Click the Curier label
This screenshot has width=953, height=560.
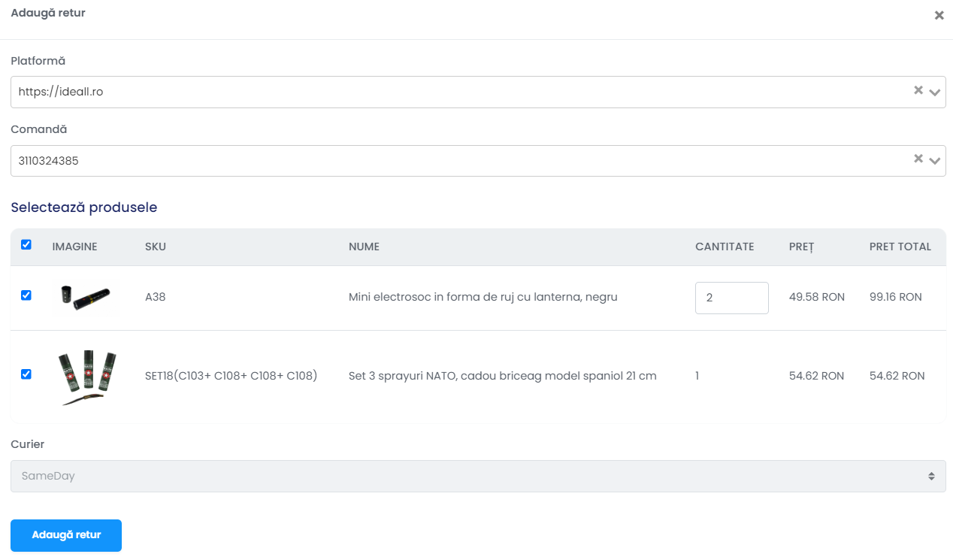[x=28, y=444]
